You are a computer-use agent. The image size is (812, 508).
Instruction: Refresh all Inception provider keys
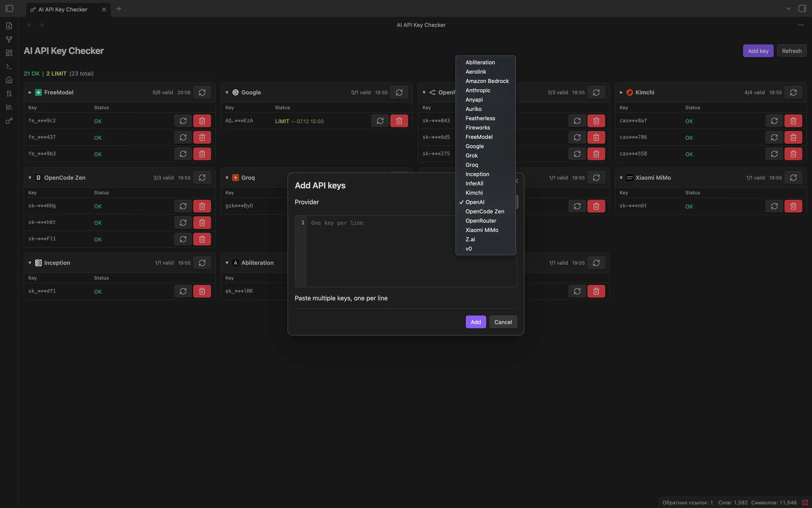(202, 263)
